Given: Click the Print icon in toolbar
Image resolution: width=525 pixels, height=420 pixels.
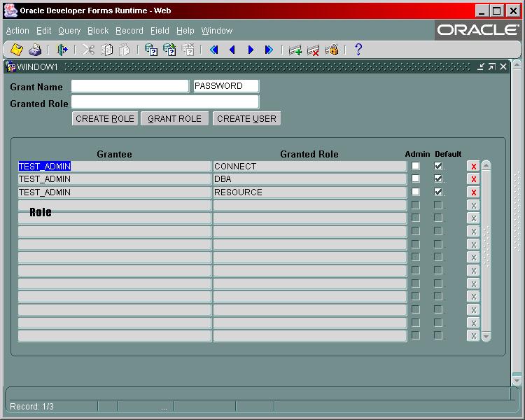Looking at the screenshot, I should pos(35,50).
